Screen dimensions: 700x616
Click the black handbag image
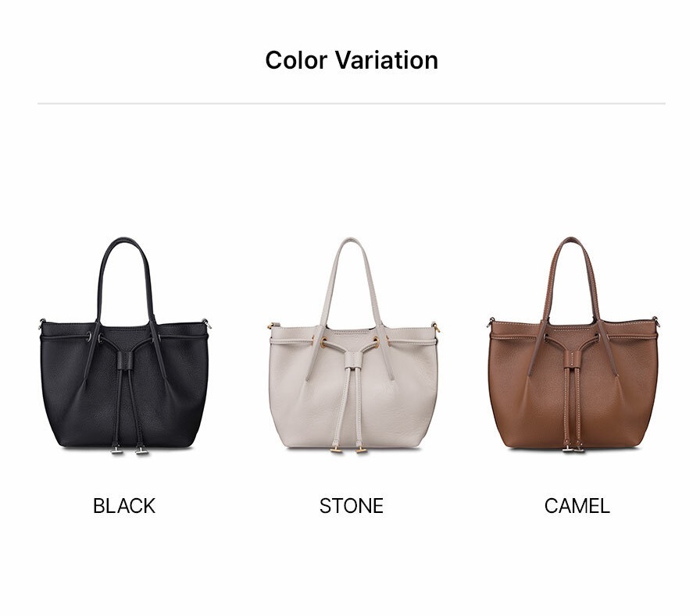click(124, 346)
